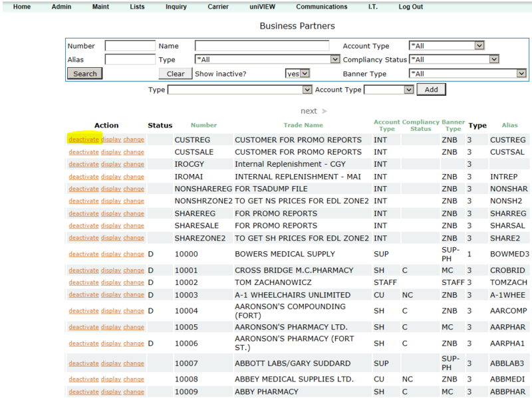
Task: Click deactivate for IROMAI
Action: click(x=84, y=177)
